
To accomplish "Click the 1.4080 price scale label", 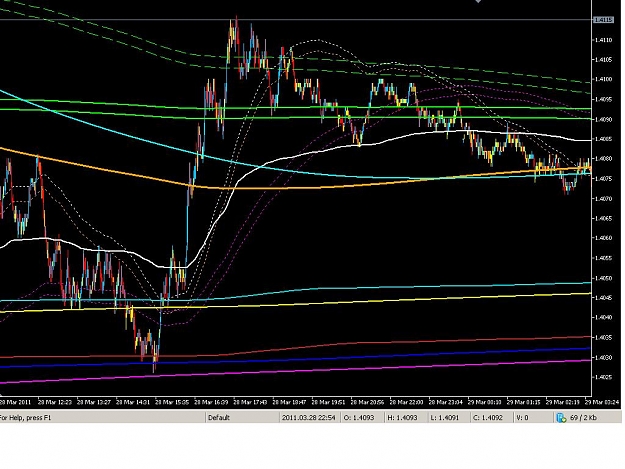I will [x=603, y=159].
